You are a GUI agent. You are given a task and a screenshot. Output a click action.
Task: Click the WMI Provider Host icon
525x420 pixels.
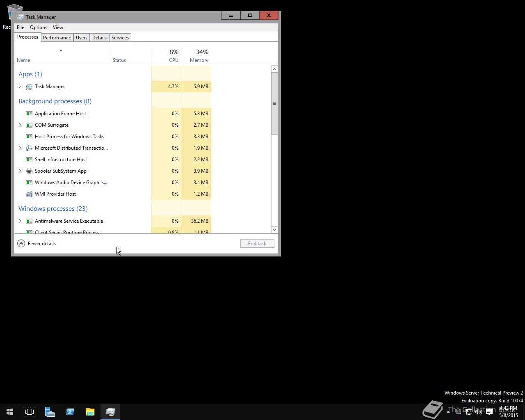(29, 194)
